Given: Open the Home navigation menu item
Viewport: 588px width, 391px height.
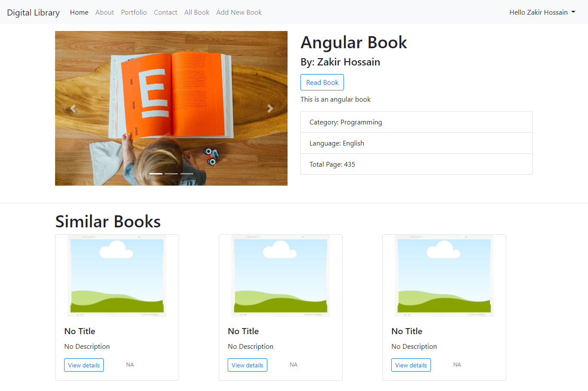Looking at the screenshot, I should (x=79, y=12).
